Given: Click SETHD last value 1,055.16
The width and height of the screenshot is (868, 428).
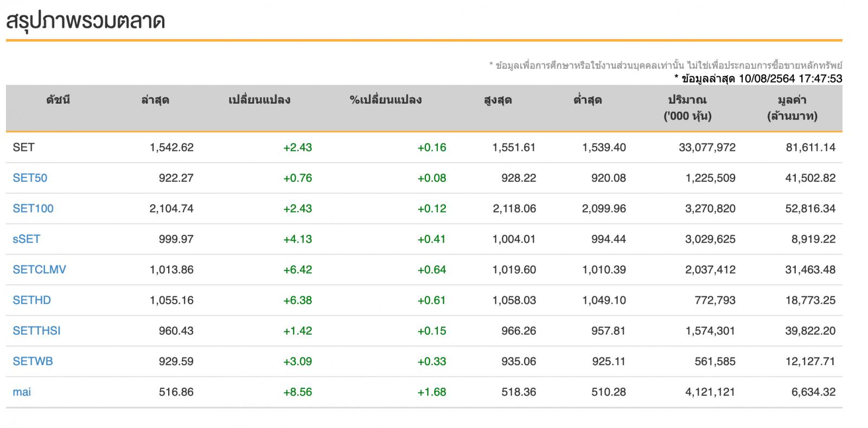Looking at the screenshot, I should click(x=171, y=300).
